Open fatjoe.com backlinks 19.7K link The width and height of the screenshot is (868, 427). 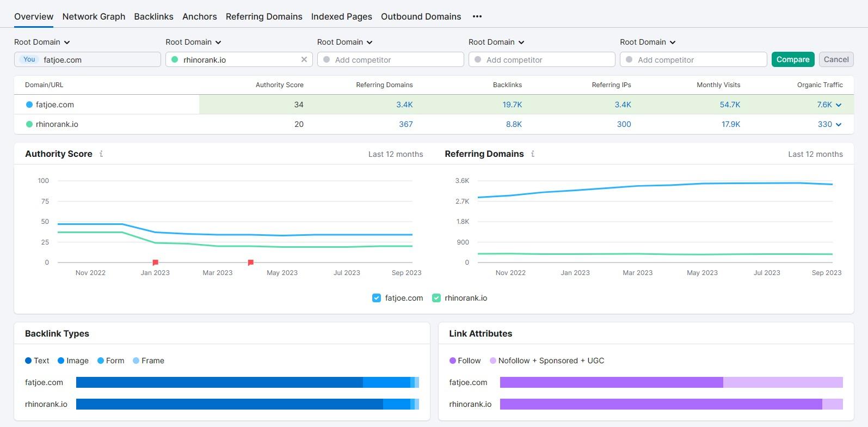pyautogui.click(x=512, y=105)
